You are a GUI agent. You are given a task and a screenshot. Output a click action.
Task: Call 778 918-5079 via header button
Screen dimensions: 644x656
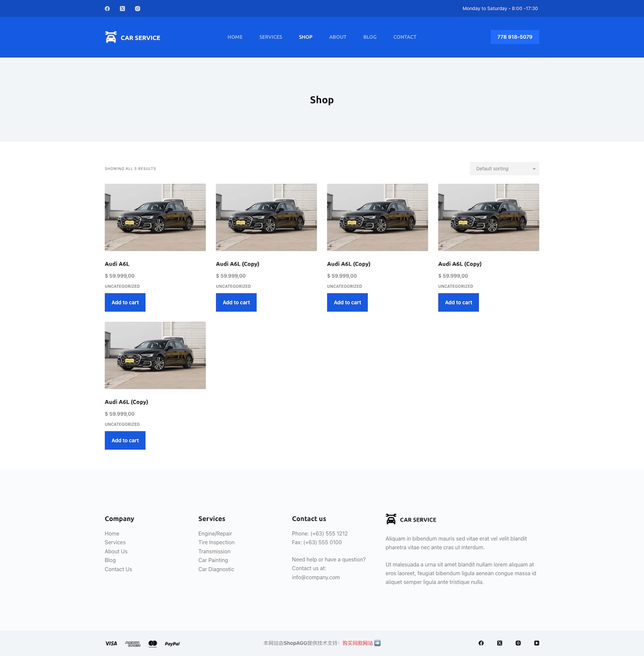pos(515,37)
